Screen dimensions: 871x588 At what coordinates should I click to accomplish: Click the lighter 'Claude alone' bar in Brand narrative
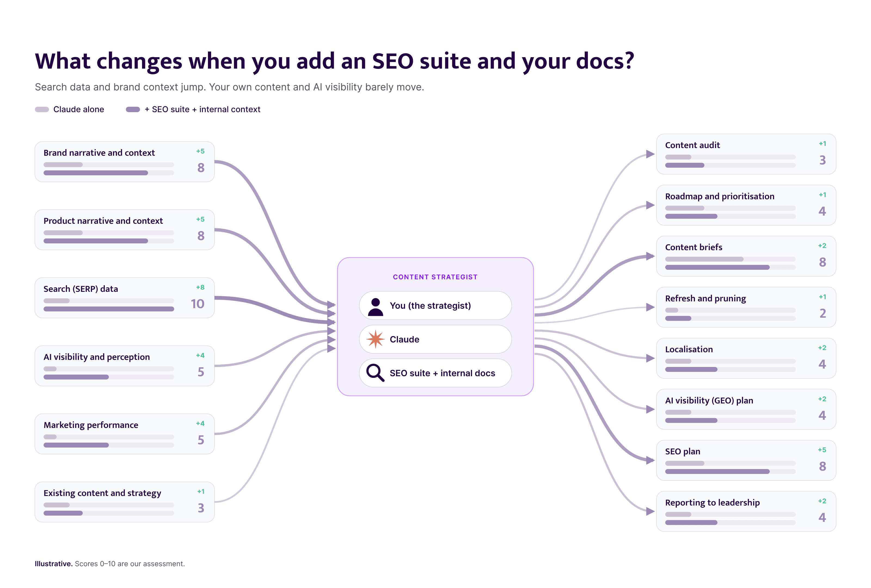63,164
